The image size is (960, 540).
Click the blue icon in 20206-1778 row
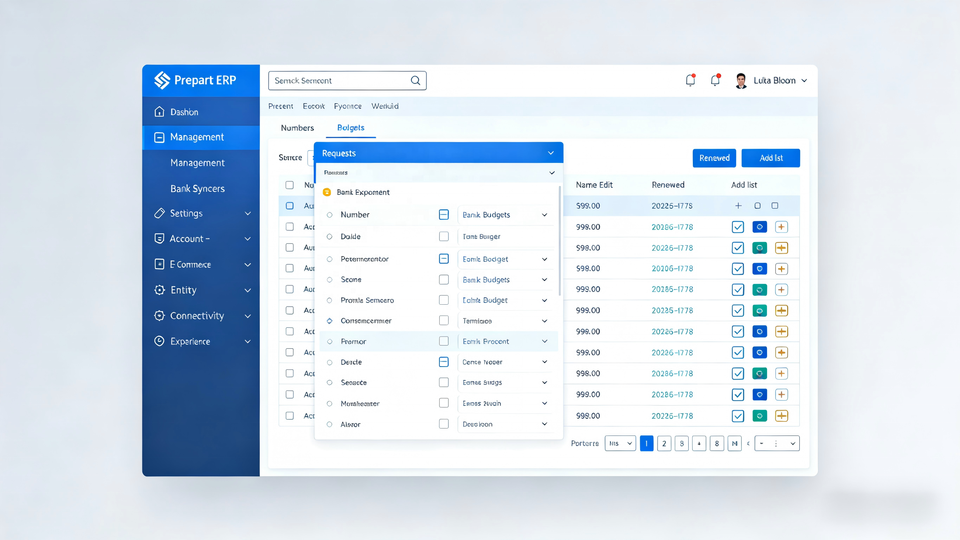[759, 269]
